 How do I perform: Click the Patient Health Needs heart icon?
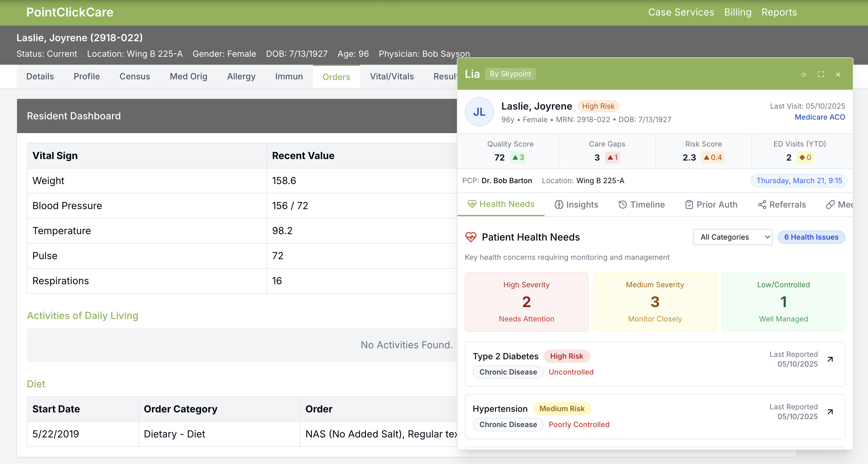[x=471, y=237]
